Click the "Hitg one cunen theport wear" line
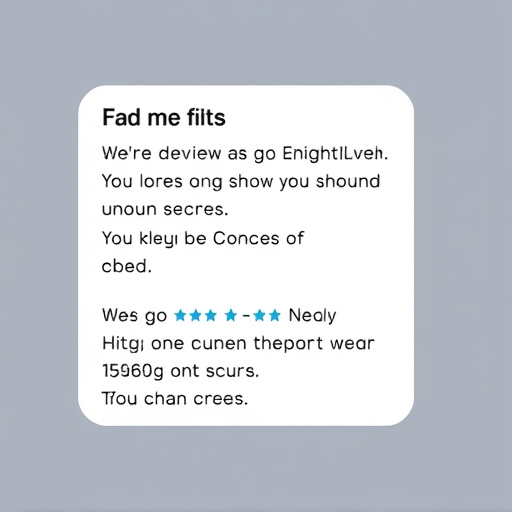Screen dimensions: 512x512 point(238,344)
